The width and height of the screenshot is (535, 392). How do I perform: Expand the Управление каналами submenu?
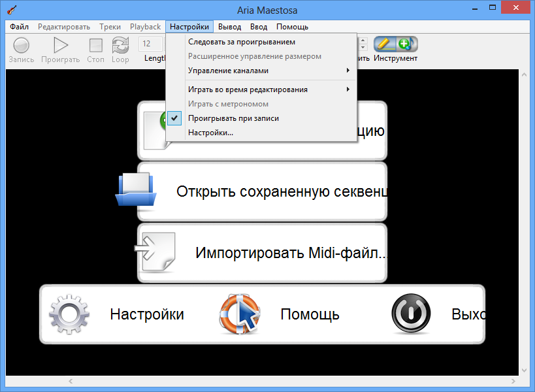tap(261, 71)
